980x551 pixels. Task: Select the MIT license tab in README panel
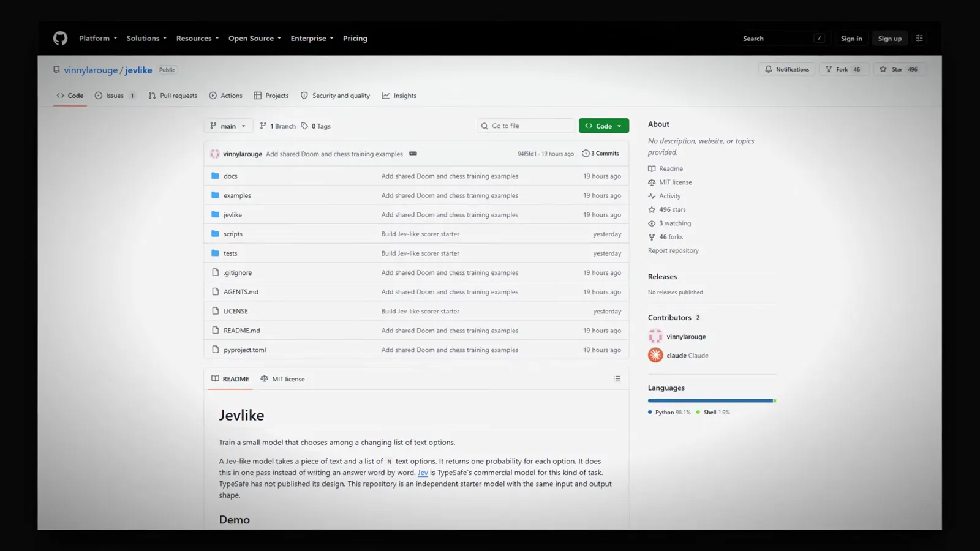(282, 379)
